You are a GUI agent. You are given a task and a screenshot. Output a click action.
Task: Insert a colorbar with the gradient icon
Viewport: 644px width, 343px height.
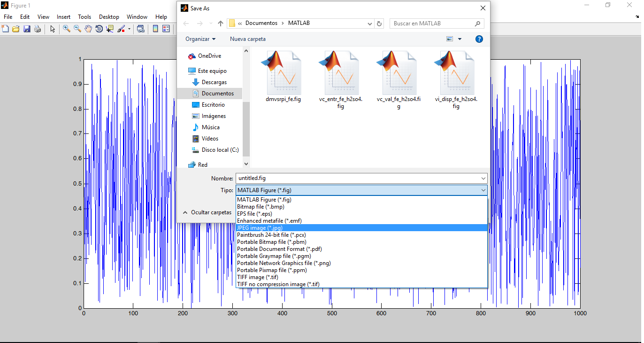(155, 29)
